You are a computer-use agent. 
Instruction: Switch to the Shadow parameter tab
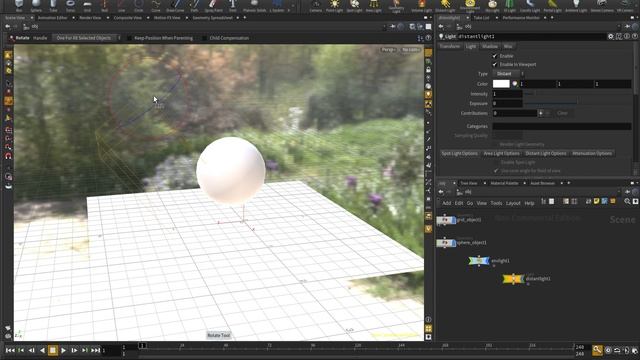tap(490, 47)
